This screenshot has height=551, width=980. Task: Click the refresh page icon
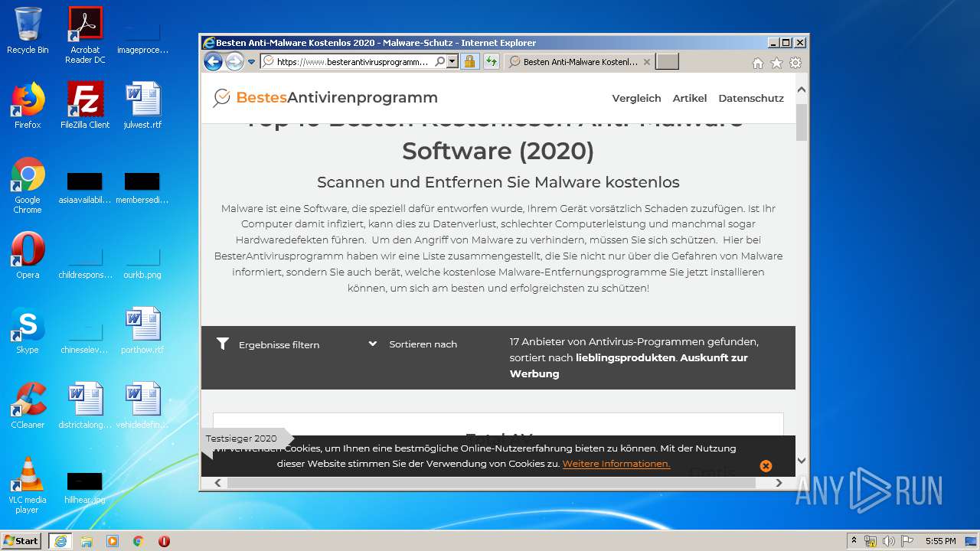492,62
